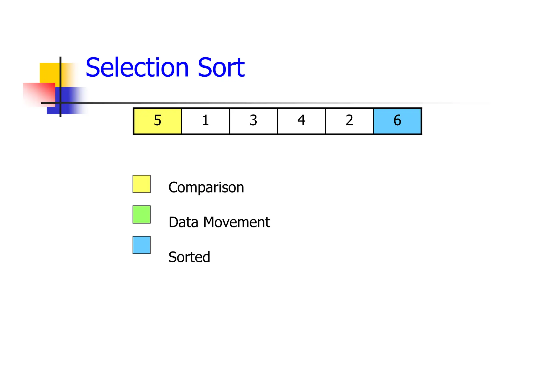Select the blue sorted cell containing 6

pyautogui.click(x=397, y=121)
